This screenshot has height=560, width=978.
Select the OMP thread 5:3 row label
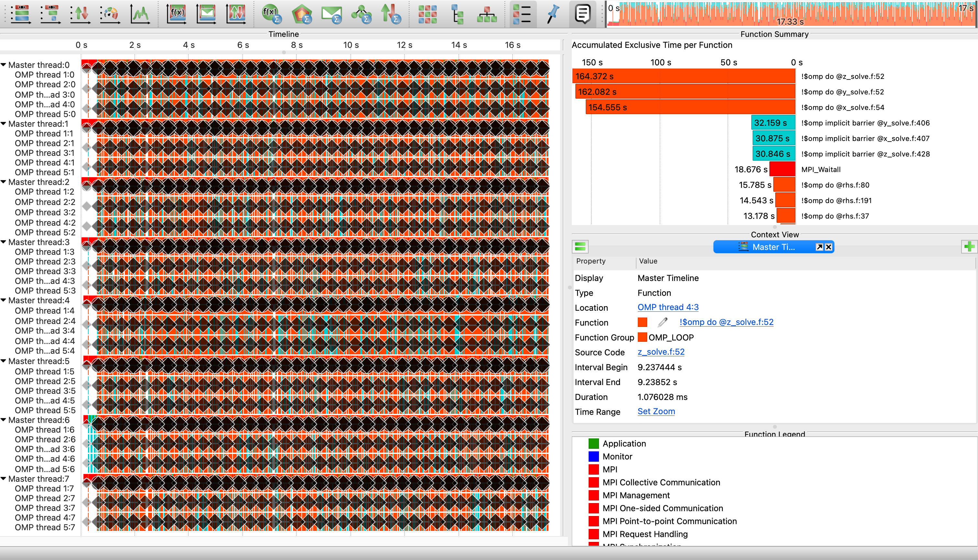point(45,290)
